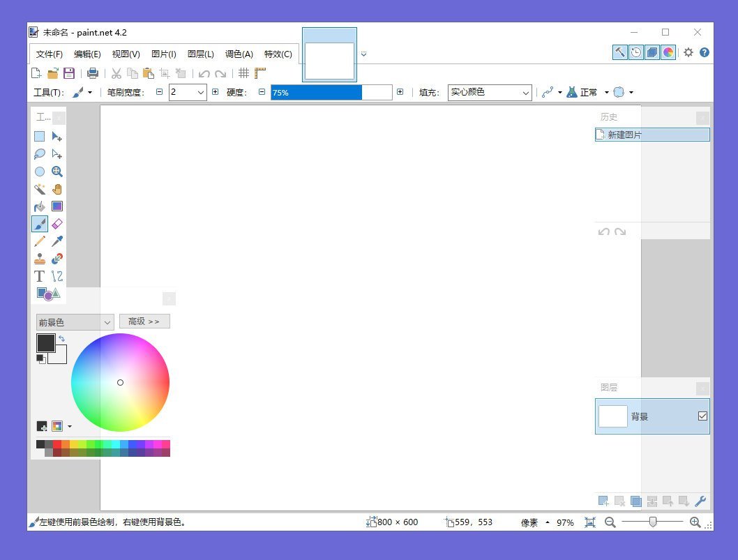Open the 图层(L) menu
This screenshot has width=738, height=560.
pyautogui.click(x=201, y=54)
